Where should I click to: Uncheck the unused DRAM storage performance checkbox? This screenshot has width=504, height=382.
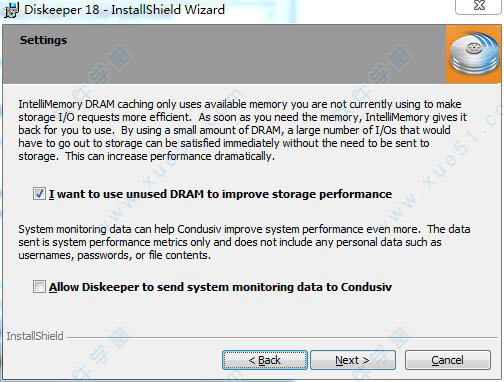[39, 194]
